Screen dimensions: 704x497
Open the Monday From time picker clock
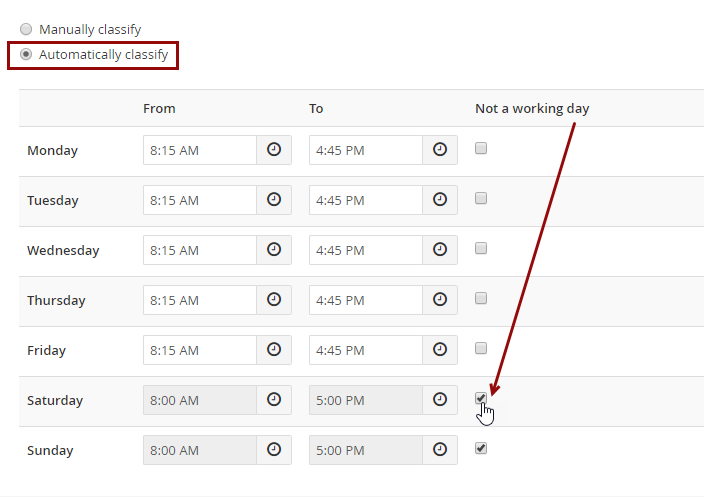coord(274,150)
